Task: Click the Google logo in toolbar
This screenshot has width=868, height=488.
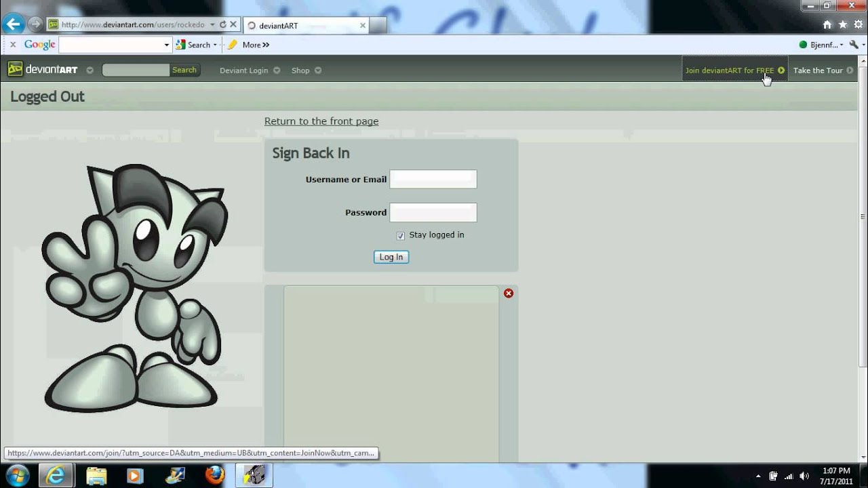Action: pyautogui.click(x=39, y=45)
